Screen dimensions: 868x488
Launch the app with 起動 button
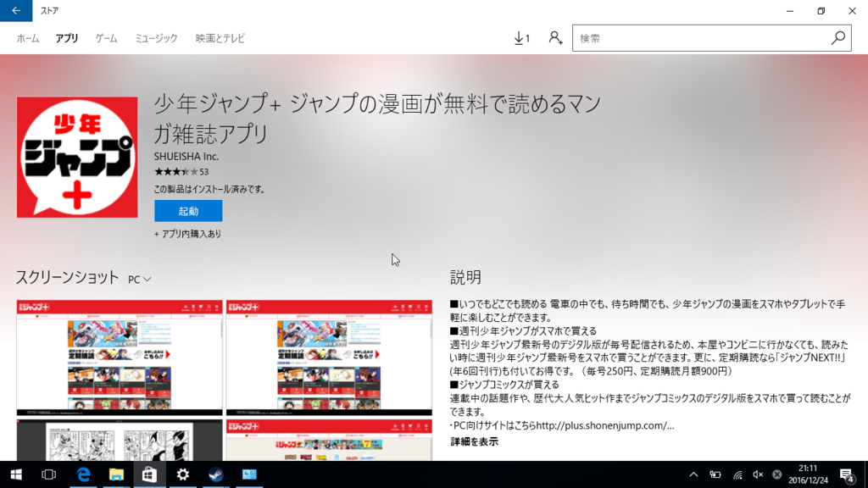188,211
